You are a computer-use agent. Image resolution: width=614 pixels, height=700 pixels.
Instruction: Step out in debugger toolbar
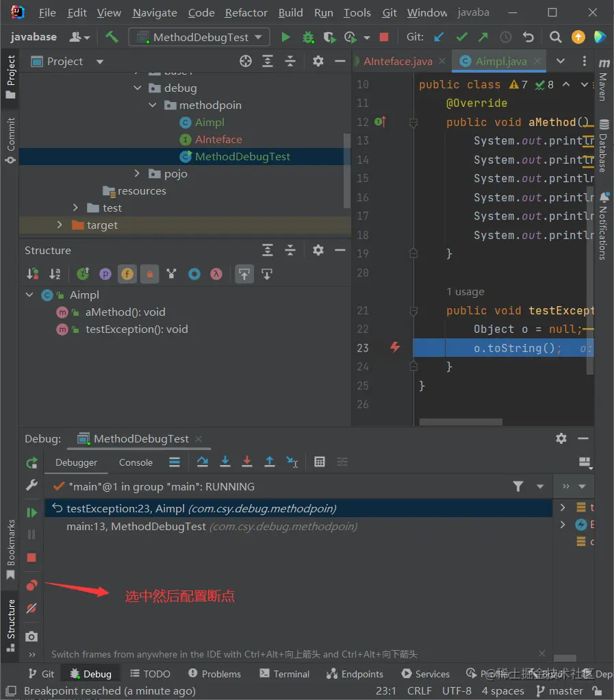tap(270, 462)
